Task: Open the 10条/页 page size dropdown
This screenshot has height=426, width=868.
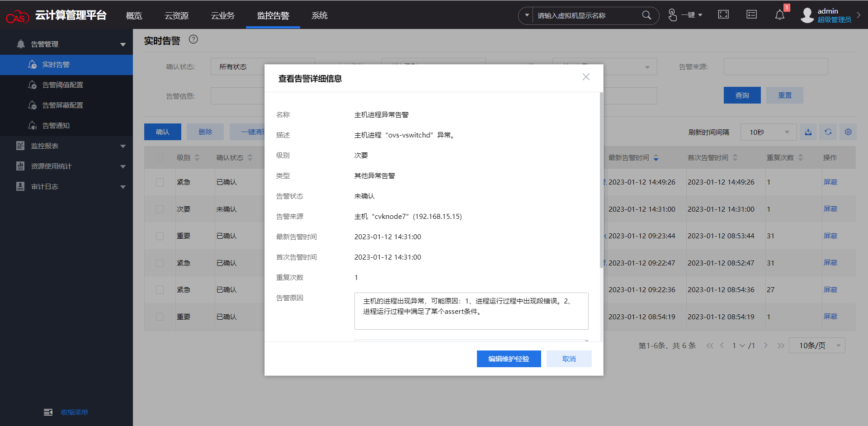Action: point(817,346)
